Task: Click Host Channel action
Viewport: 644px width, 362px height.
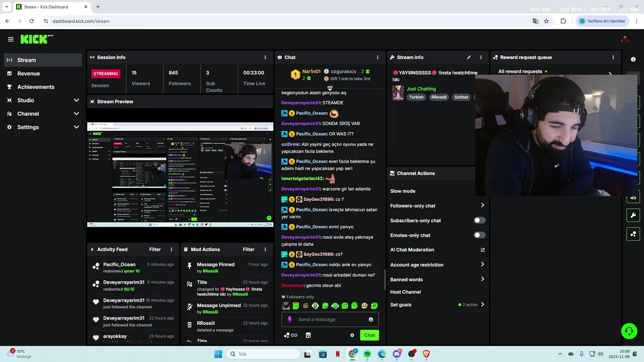Action: click(x=406, y=292)
